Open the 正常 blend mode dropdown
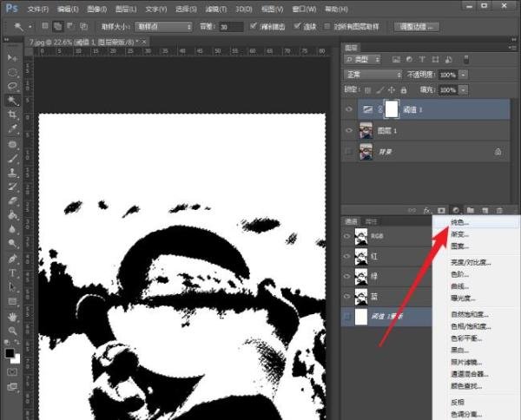The image size is (521, 420). pos(373,75)
